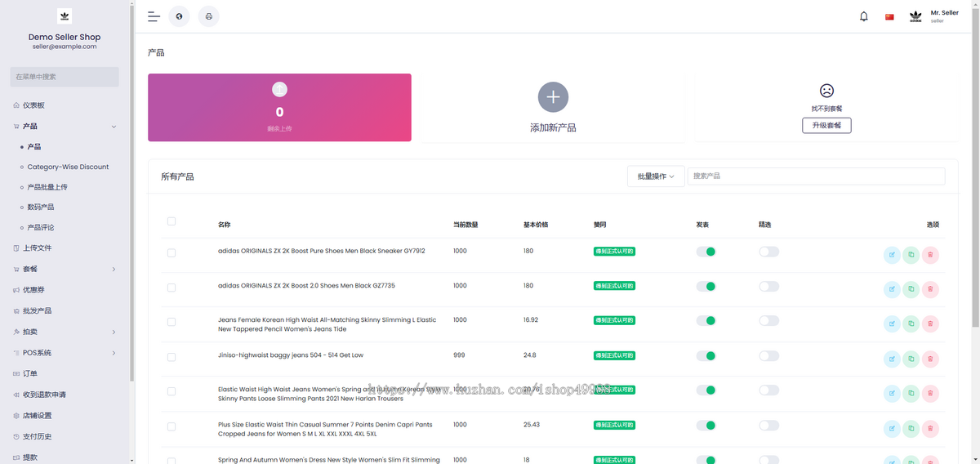
Task: Toggle the sidebar with the hamburger icon
Action: click(154, 16)
